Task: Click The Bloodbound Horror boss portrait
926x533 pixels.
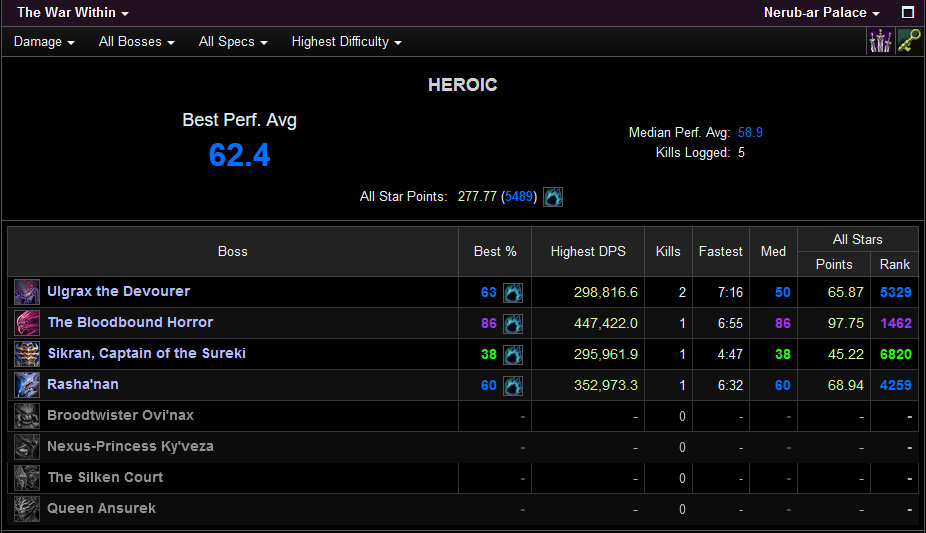Action: click(x=27, y=323)
